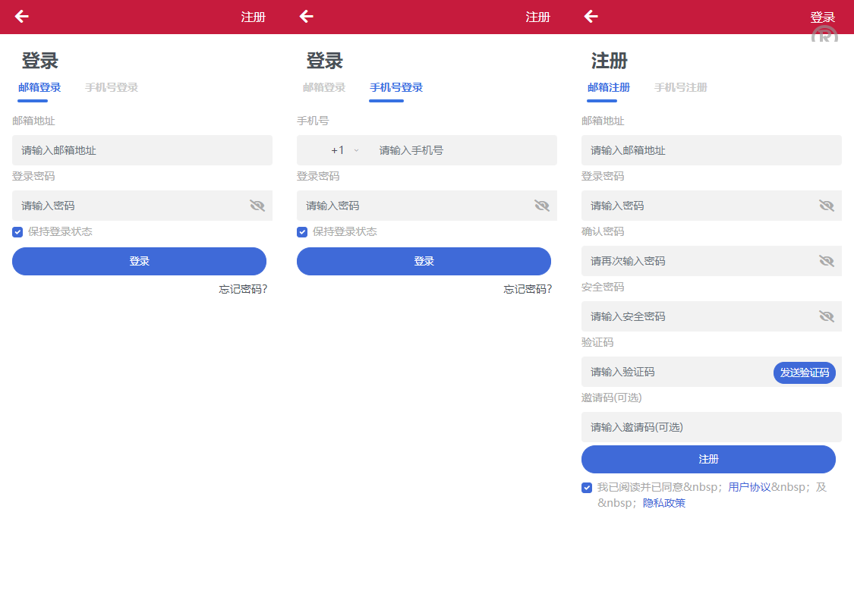Toggle 保持登录状态 checkbox on phone login form
Viewport: 854px width, 616px height.
pos(302,232)
